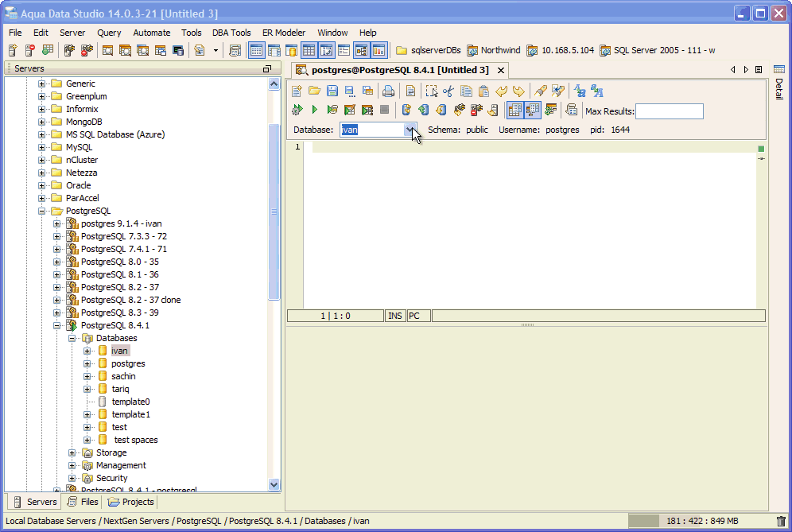Screen dimensions: 792x532
Task: Switch to the Projects tab
Action: point(131,502)
